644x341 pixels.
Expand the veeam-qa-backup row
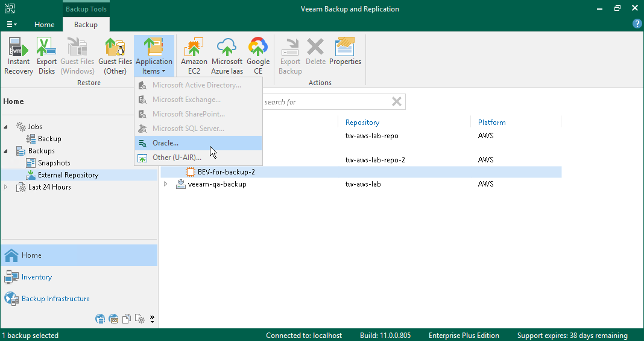point(166,184)
